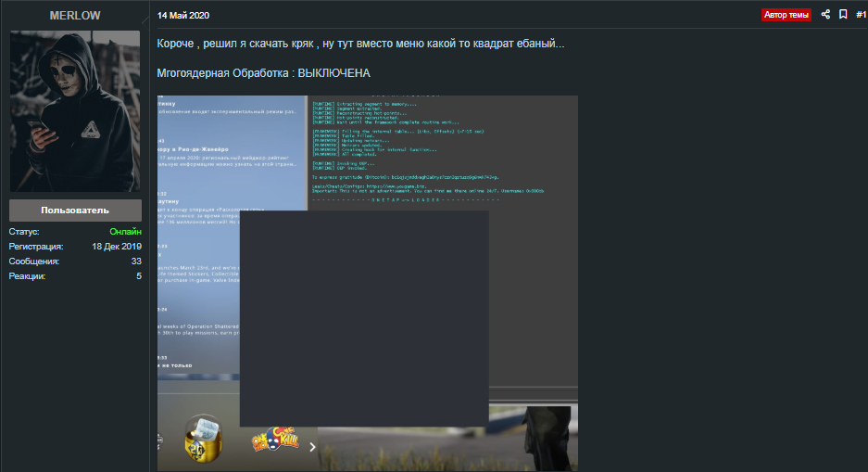
Task: Click the 'Сообщения:' label
Action: [x=33, y=261]
